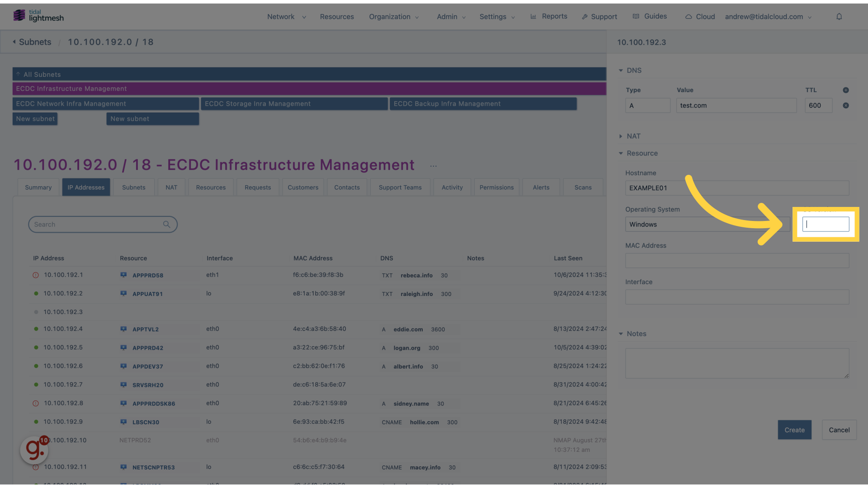The image size is (868, 488).
Task: Open the APPPRD58 resource link
Action: coord(148,275)
